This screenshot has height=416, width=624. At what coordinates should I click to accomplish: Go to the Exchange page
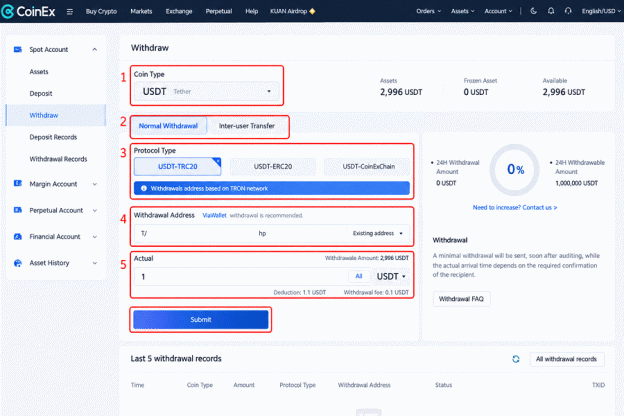click(x=179, y=11)
